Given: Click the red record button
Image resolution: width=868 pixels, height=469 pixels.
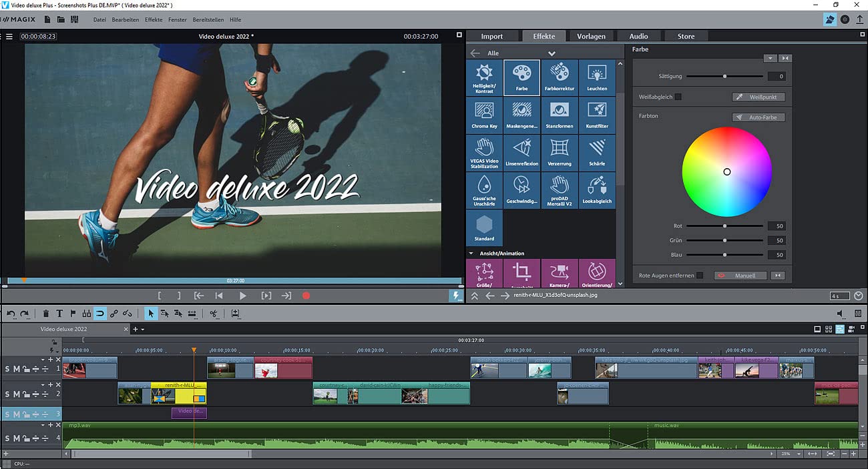Looking at the screenshot, I should tap(306, 296).
